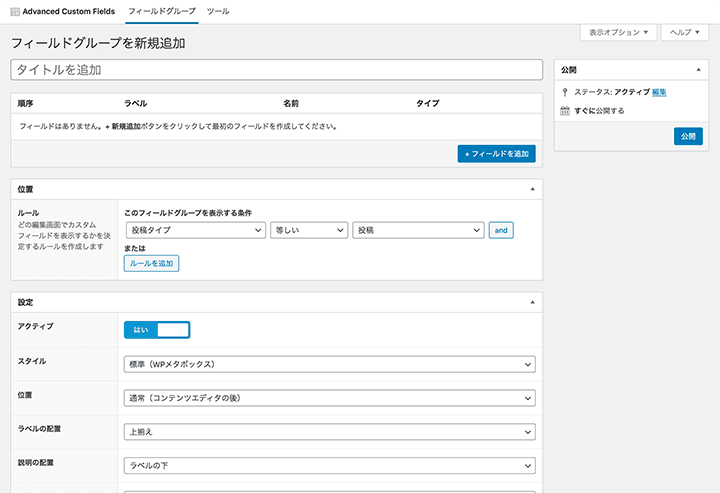This screenshot has width=720, height=493.
Task: Click the 順序 column header
Action: click(25, 103)
